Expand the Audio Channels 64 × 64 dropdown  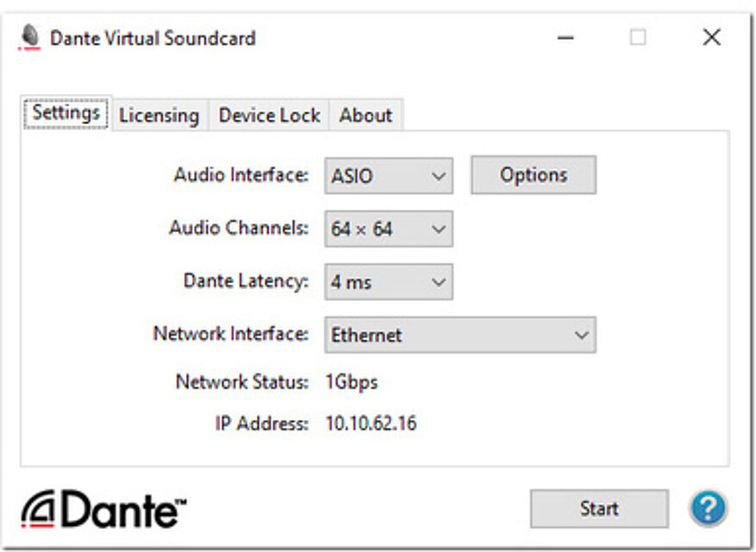389,229
